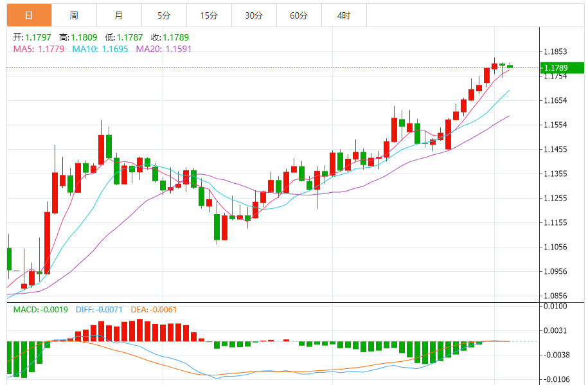Click the 1.1056 price axis label
This screenshot has height=385, width=588.
click(556, 247)
